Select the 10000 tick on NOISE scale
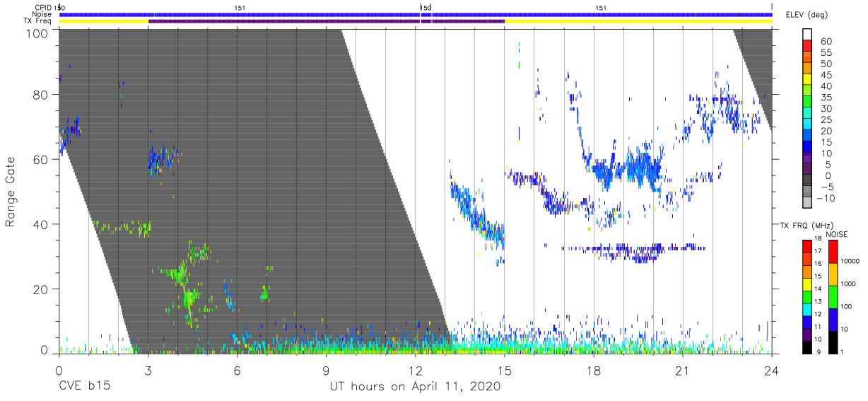The width and height of the screenshot is (868, 401). pyautogui.click(x=850, y=261)
